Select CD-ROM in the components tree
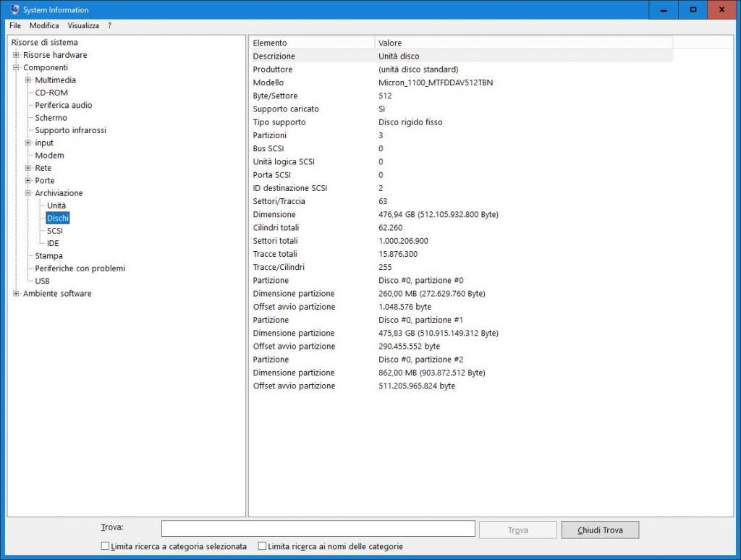The image size is (741, 560). (51, 93)
